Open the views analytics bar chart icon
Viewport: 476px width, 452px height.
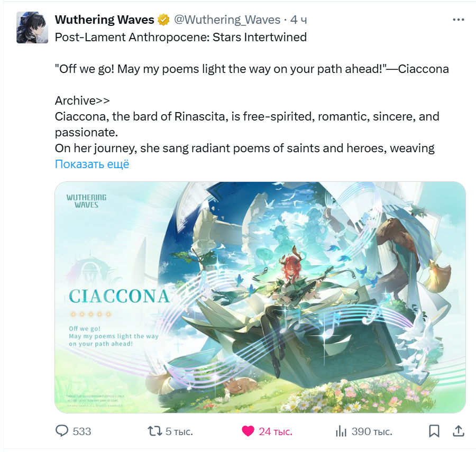(341, 431)
